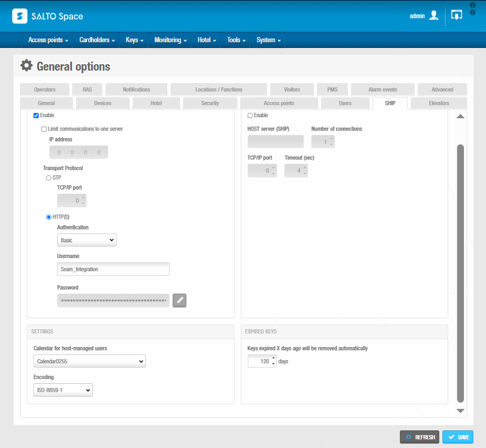This screenshot has height=448, width=486.
Task: Open the Monitoring menu
Action: pos(170,40)
